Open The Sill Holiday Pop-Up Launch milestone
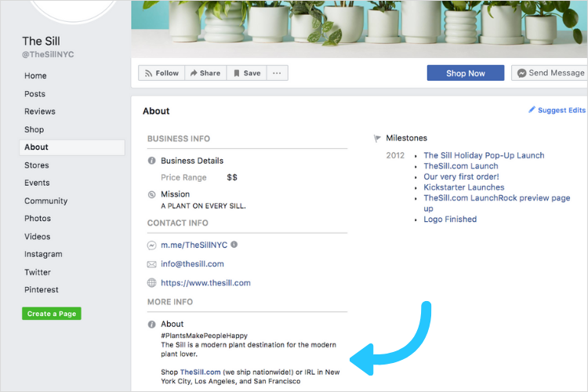Viewport: 588px width, 392px height. point(484,155)
